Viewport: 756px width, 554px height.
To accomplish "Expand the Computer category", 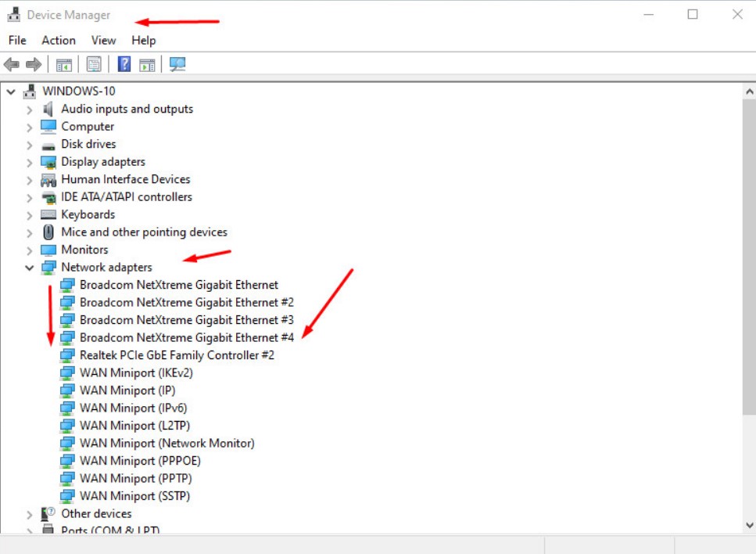I will tap(30, 128).
